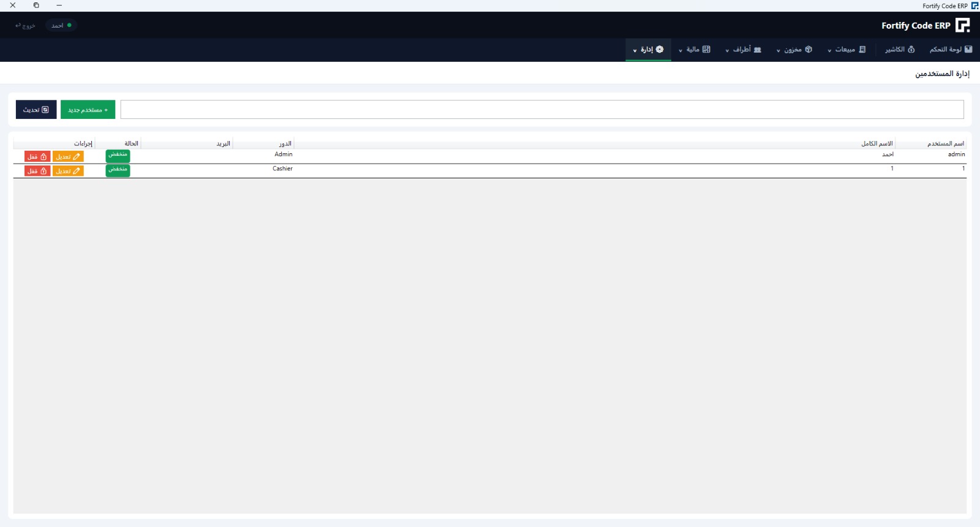The height and width of the screenshot is (527, 980).
Task: Select the 'احمد' full name cell
Action: 888,154
